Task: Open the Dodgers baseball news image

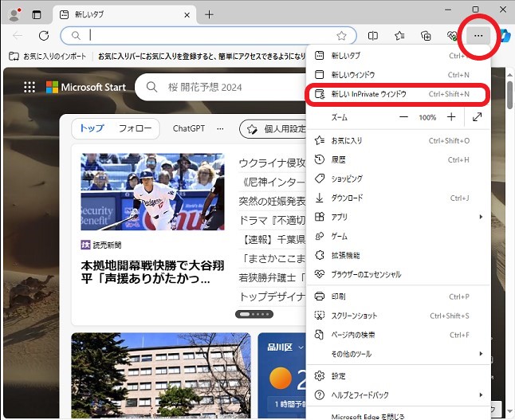Action: pos(153,192)
